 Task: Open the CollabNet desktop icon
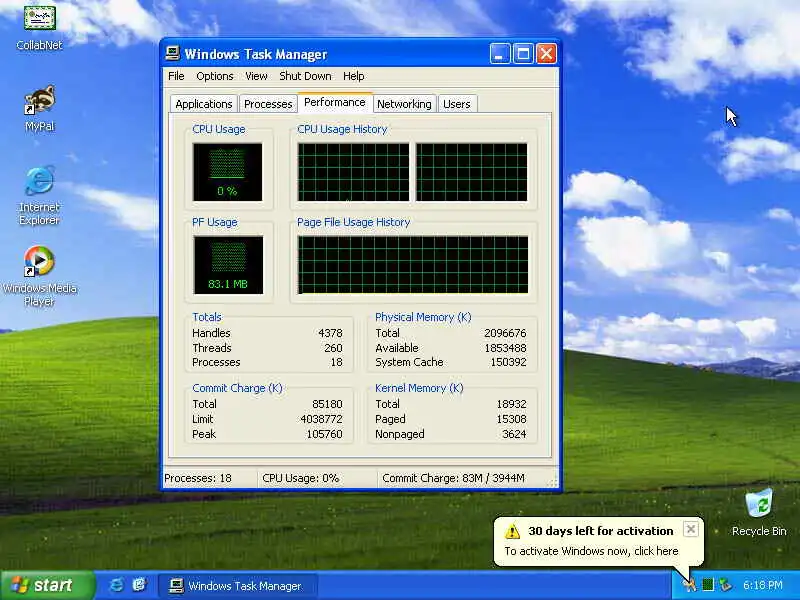pos(39,27)
